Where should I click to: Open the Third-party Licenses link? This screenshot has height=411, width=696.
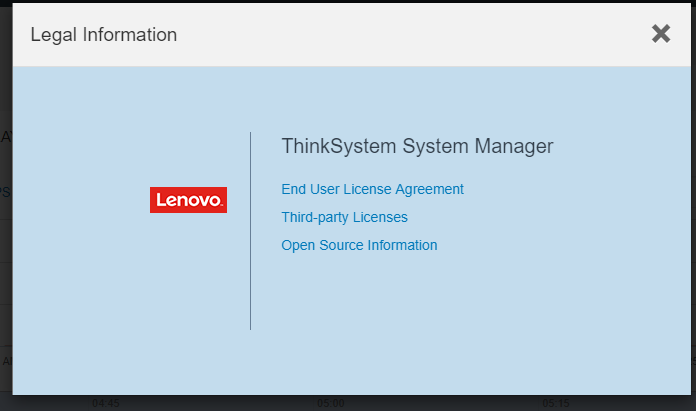point(344,217)
